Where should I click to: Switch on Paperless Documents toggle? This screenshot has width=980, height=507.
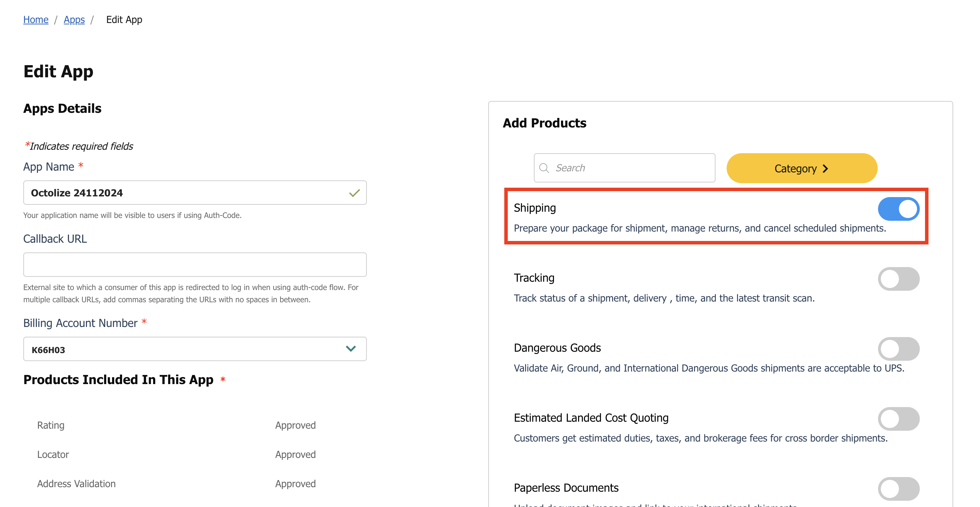pos(898,489)
